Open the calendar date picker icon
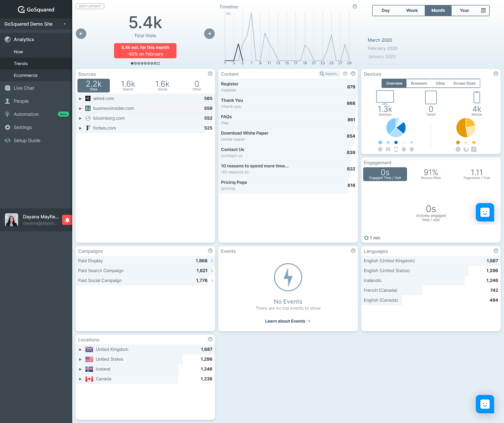Viewport: 504px width, 423px height. (x=483, y=10)
